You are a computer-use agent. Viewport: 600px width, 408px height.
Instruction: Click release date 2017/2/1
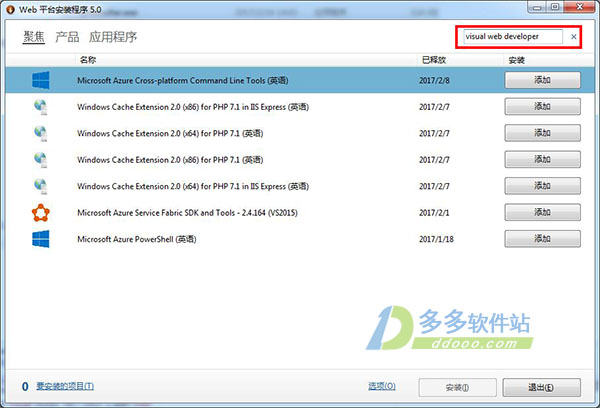pyautogui.click(x=434, y=213)
